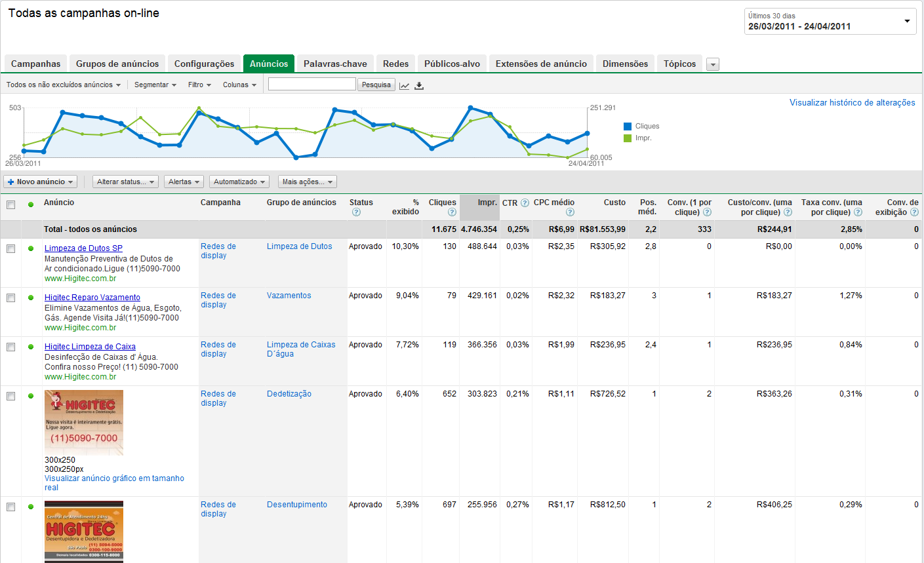924x563 pixels.
Task: Click Visualizar anúncio gráfico em tamanho real
Action: click(x=114, y=483)
